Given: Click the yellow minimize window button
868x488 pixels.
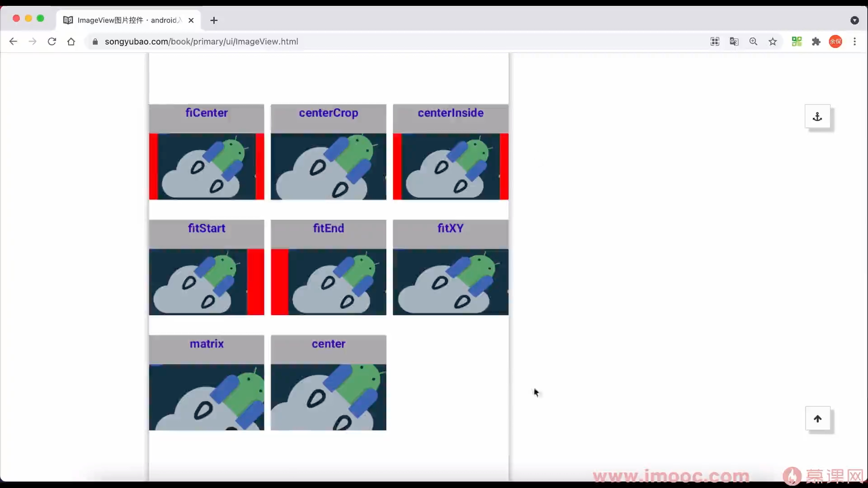Looking at the screenshot, I should [x=28, y=19].
